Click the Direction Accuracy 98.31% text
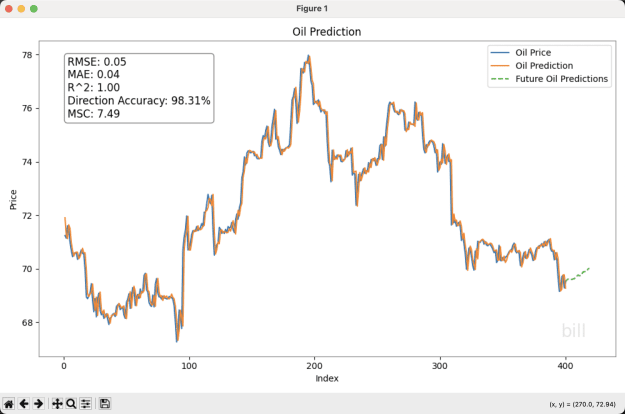625x414 pixels. click(x=139, y=101)
